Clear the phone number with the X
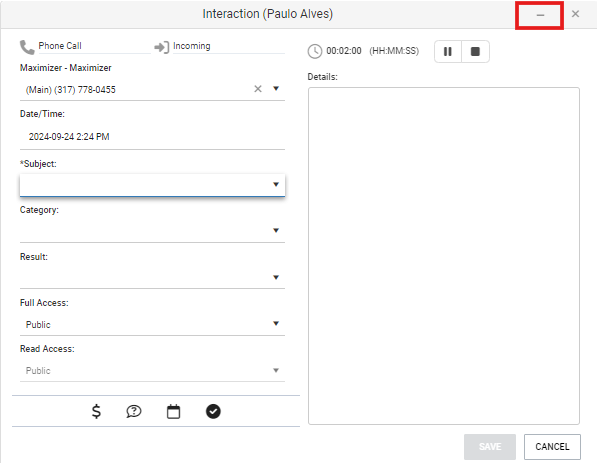This screenshot has height=463, width=597. [258, 89]
